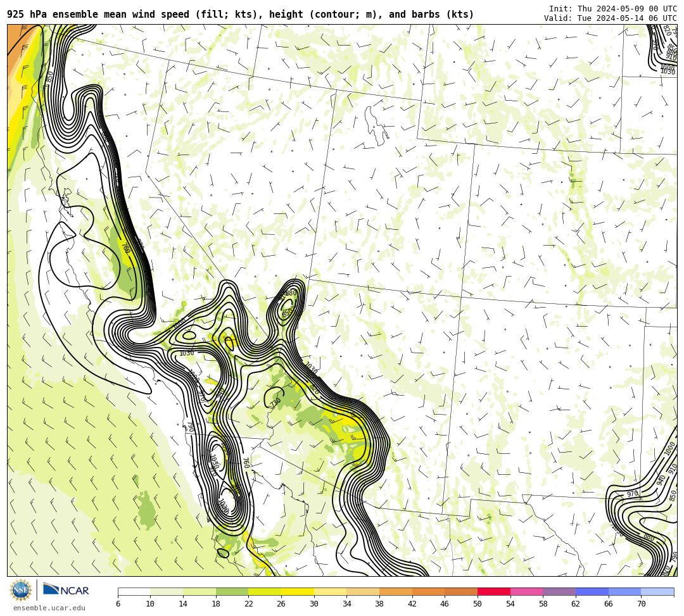The image size is (684, 616).
Task: Click the colorbar tick label 50
Action: (x=478, y=604)
